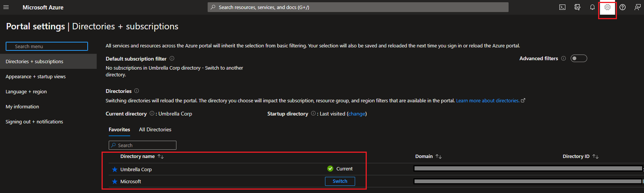Click the info icon beside Current directory
The width and height of the screenshot is (644, 193).
click(x=152, y=113)
